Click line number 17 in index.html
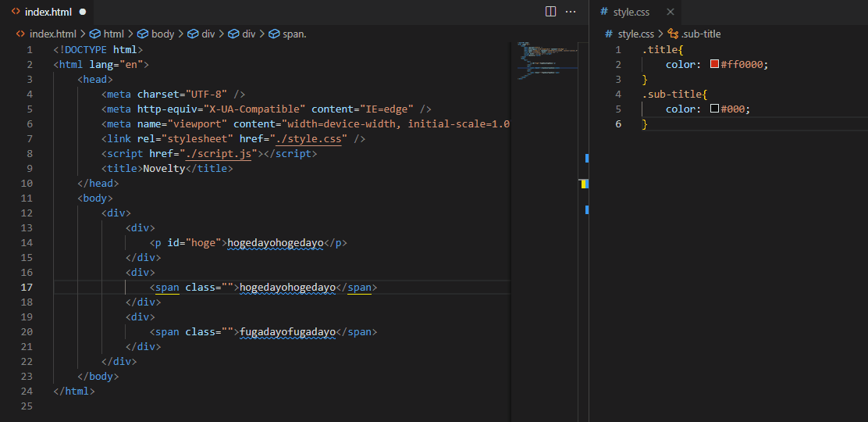868x422 pixels. tap(27, 288)
